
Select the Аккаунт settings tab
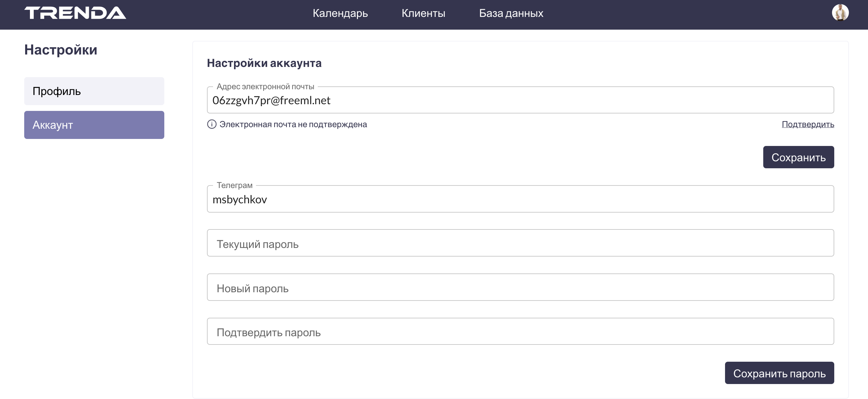point(94,125)
